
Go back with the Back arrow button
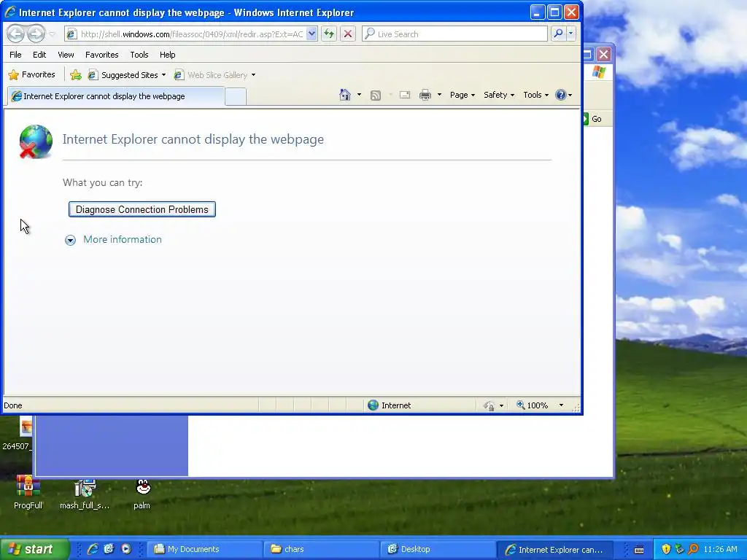point(16,34)
